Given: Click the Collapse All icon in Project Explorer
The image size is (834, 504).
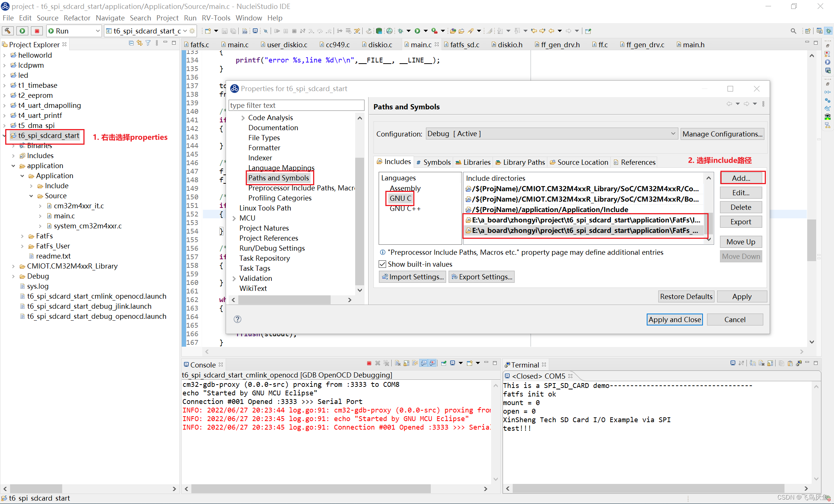Looking at the screenshot, I should tap(131, 43).
